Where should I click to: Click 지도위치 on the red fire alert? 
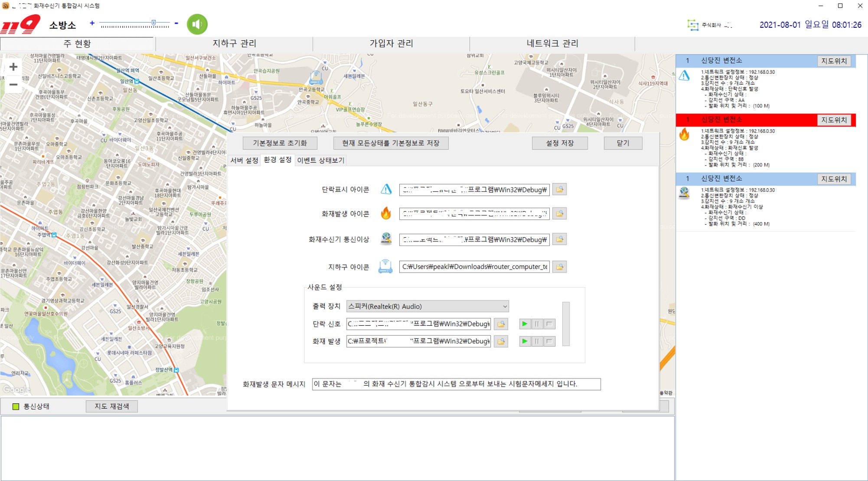coord(834,120)
